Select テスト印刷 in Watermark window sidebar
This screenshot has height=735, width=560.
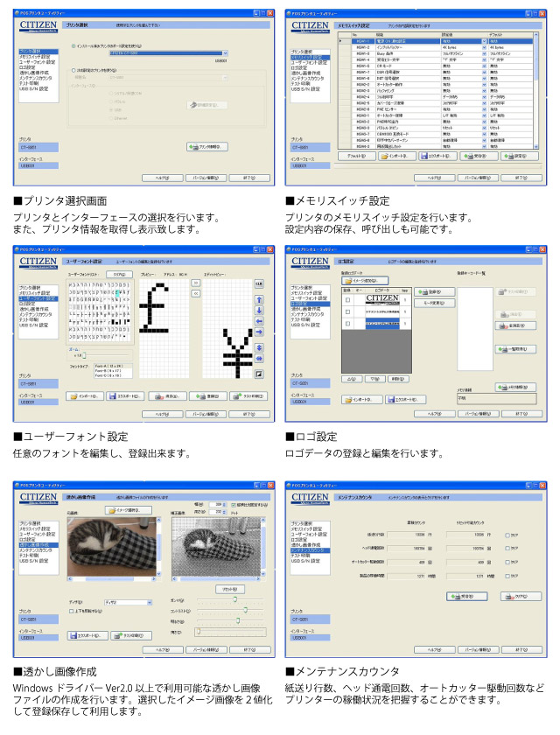tap(29, 556)
